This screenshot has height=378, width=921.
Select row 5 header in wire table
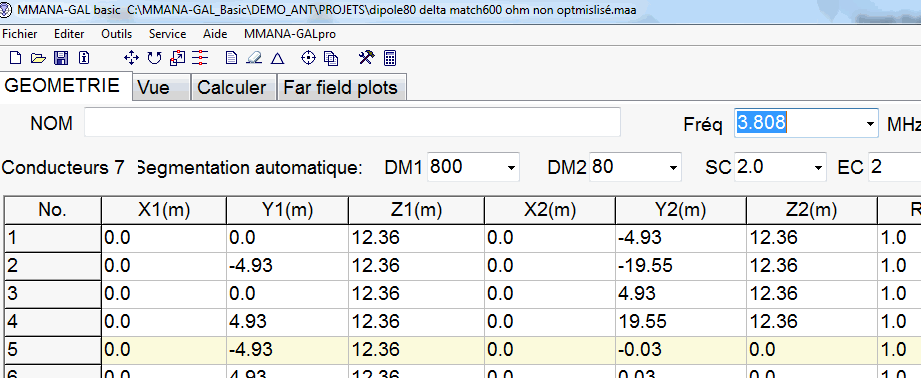coord(53,349)
